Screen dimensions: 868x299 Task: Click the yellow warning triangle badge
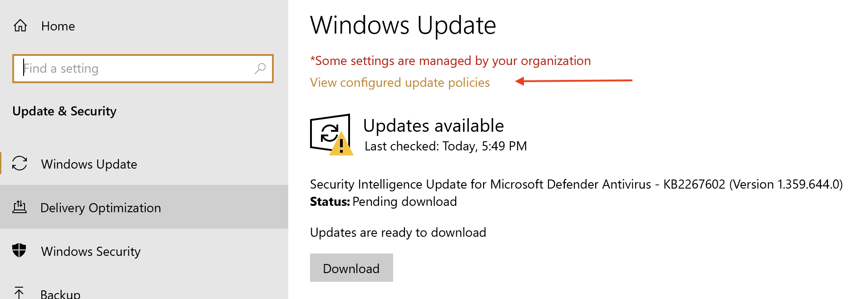coord(341,145)
